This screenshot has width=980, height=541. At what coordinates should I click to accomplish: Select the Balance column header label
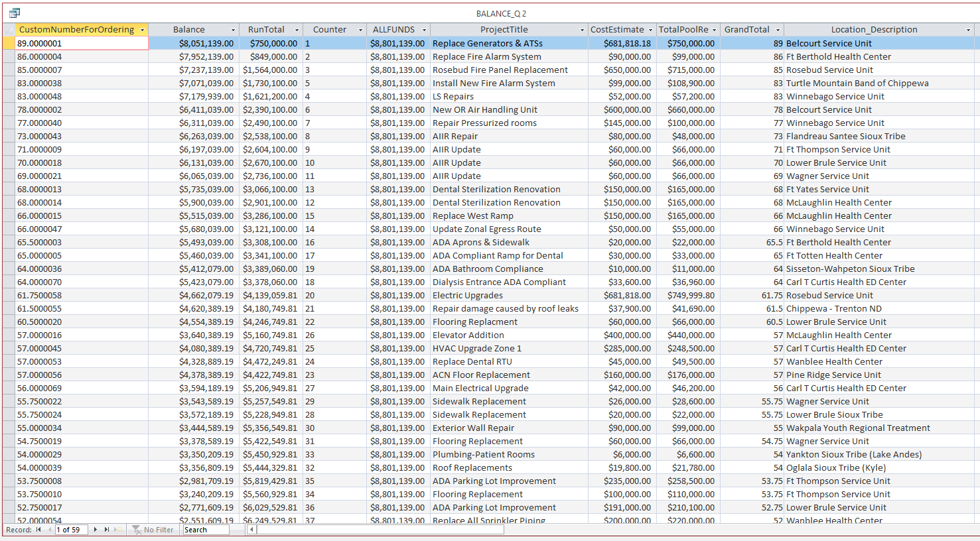coord(189,30)
